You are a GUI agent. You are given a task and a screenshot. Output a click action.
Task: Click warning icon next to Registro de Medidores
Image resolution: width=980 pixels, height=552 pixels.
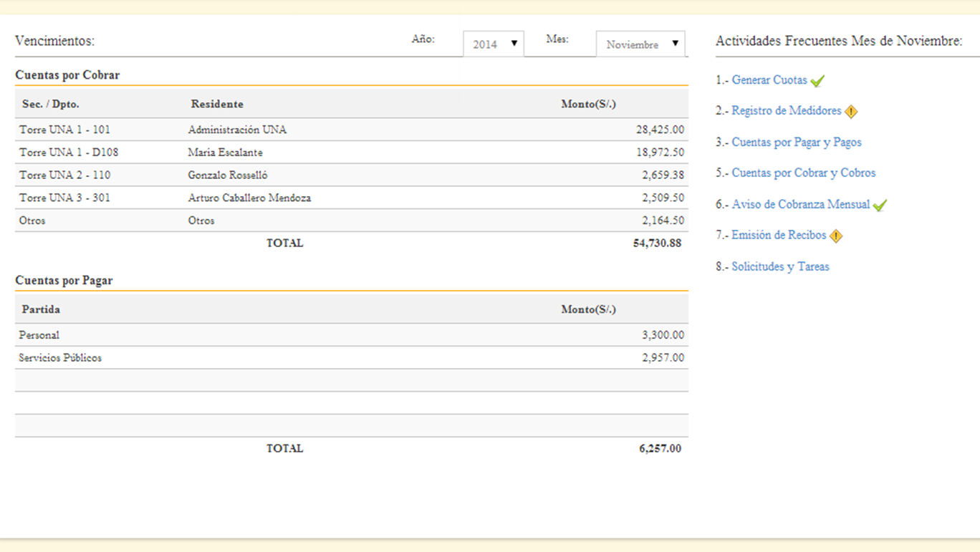click(851, 112)
